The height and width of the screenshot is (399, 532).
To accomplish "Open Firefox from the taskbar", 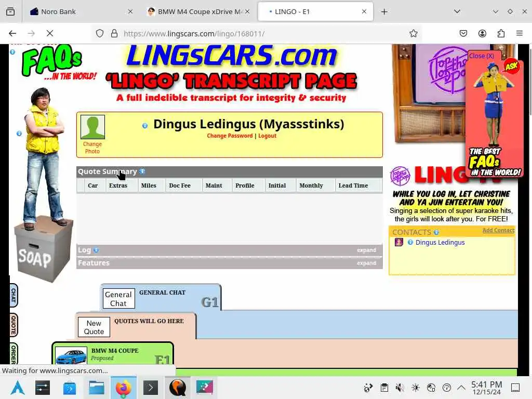I will [124, 388].
